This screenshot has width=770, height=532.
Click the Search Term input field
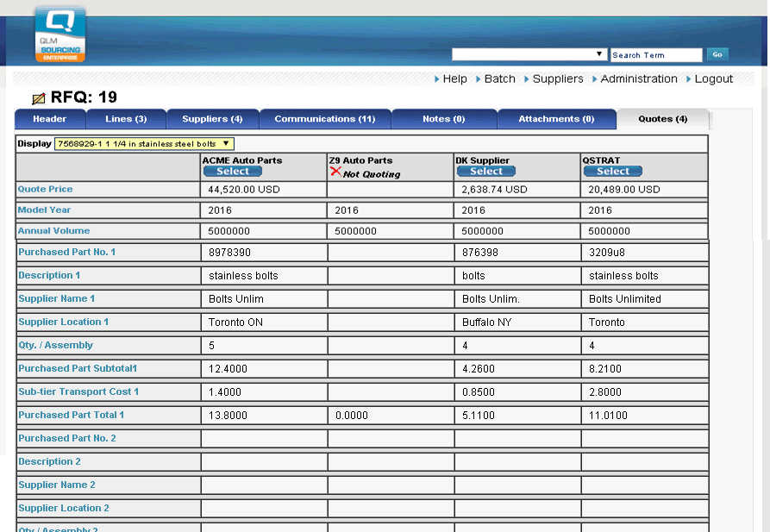(656, 55)
